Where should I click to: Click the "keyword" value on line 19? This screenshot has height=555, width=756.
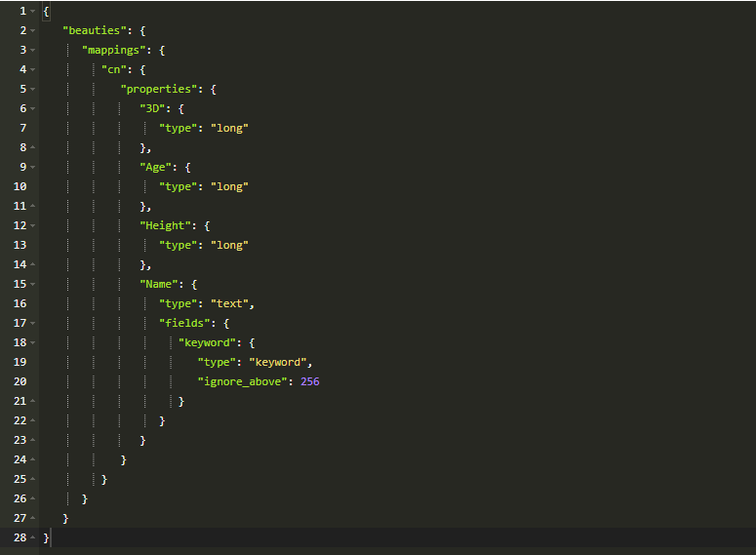[x=278, y=362]
